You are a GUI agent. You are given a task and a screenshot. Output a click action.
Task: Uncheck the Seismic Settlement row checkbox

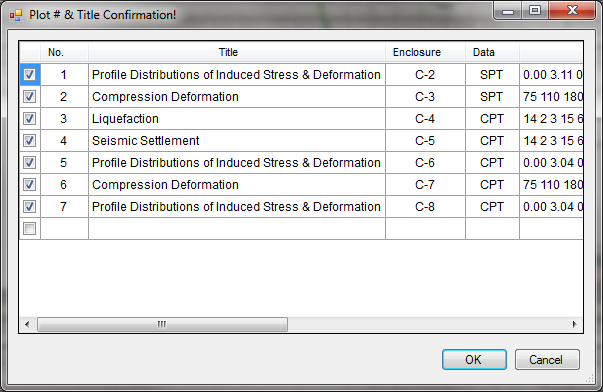tap(30, 140)
